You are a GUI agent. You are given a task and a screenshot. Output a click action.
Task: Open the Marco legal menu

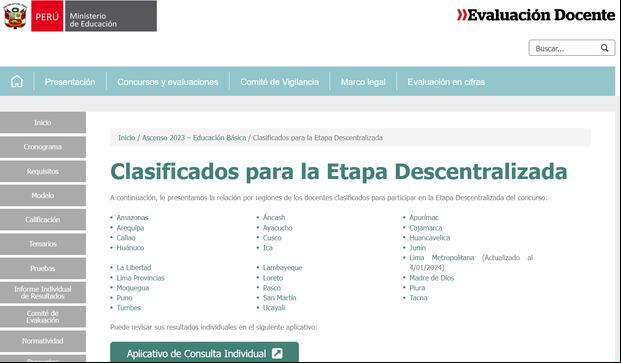pyautogui.click(x=363, y=82)
